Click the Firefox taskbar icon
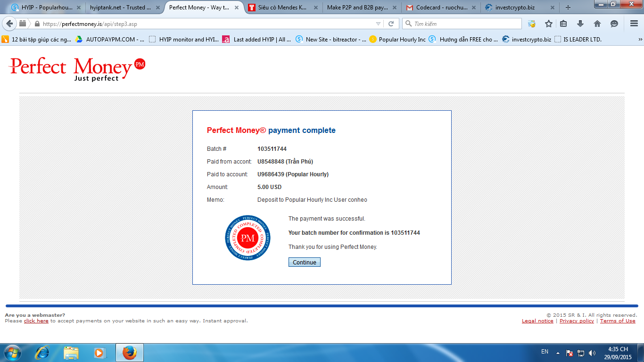 [x=129, y=353]
